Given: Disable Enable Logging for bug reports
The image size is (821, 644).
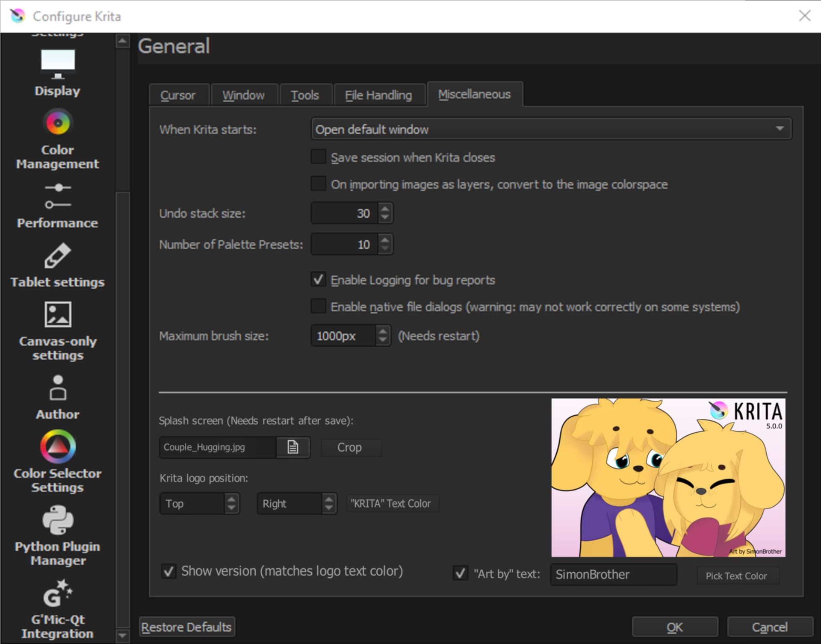Looking at the screenshot, I should pyautogui.click(x=318, y=280).
